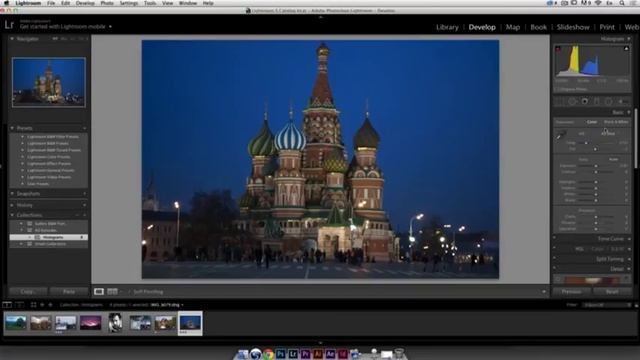The height and width of the screenshot is (360, 640).
Task: Open Lightroom icon in the Dock
Action: 293,353
